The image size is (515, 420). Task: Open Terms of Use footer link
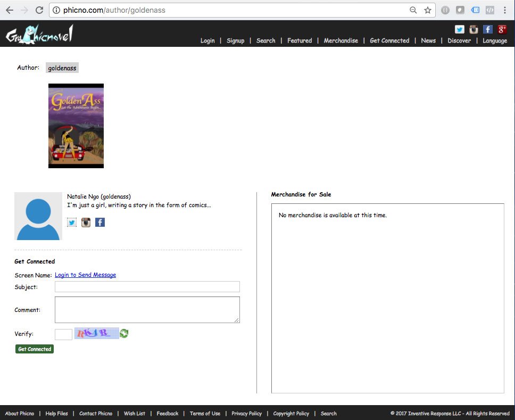[205, 414]
